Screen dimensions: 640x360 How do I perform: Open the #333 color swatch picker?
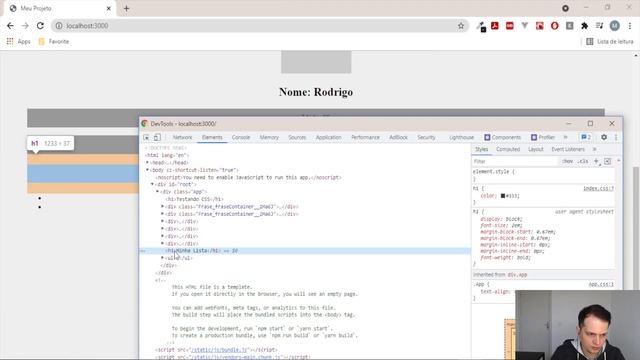click(503, 196)
